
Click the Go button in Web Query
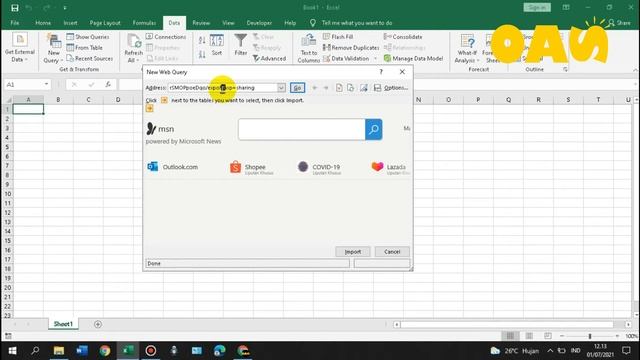[297, 88]
